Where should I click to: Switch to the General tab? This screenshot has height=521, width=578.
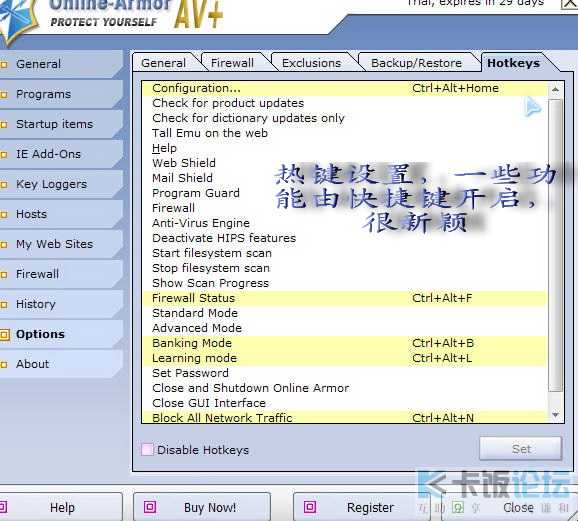pos(163,63)
